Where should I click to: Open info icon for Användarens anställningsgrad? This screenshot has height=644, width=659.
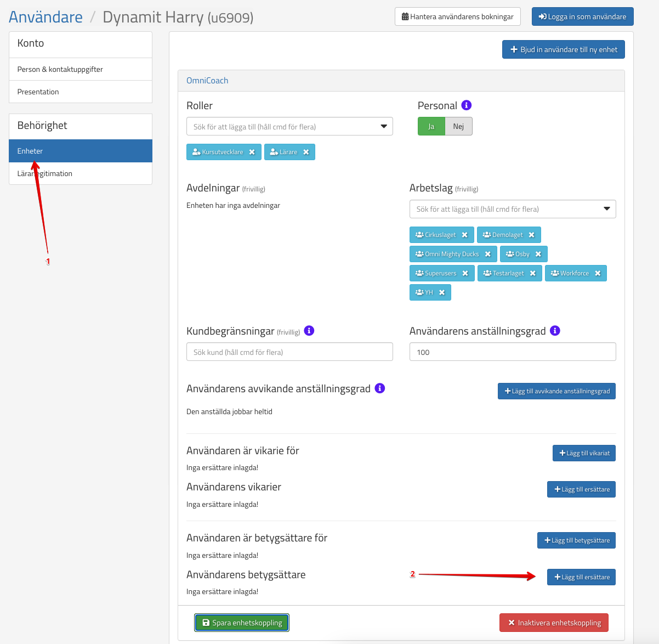[555, 331]
